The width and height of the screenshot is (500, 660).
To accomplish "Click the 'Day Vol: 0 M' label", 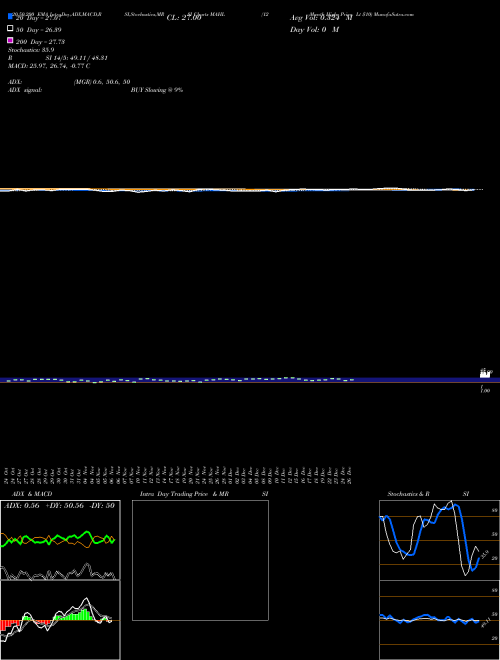I will pos(314,30).
